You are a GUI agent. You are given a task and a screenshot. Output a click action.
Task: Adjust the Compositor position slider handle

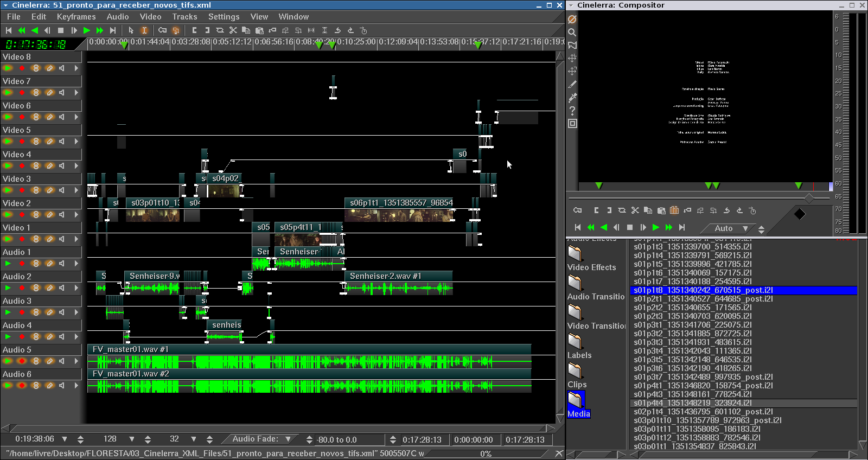point(809,199)
